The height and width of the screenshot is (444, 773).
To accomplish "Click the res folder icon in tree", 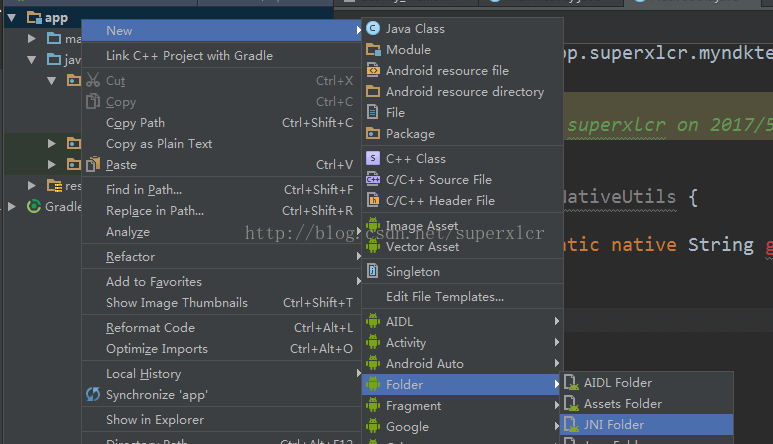I will [x=54, y=185].
